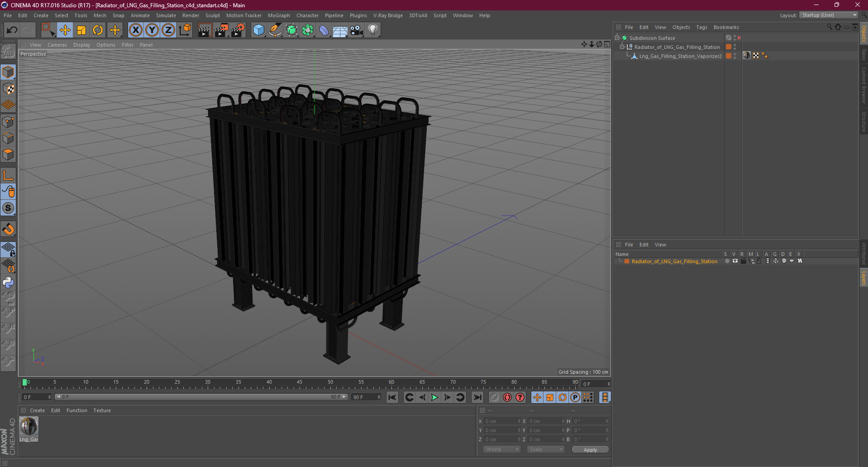Click maximize viewport toggle icon
Viewport: 868px width, 467px height.
point(607,44)
